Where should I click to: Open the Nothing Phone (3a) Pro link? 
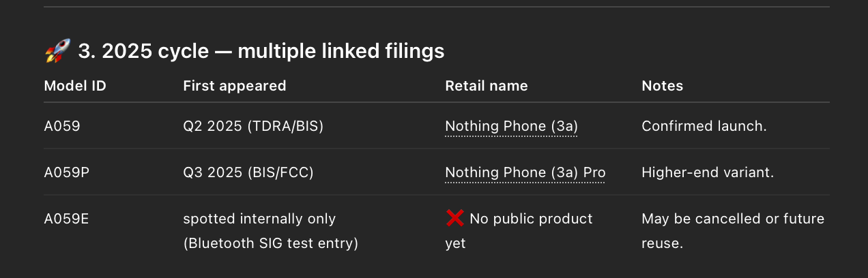pyautogui.click(x=525, y=173)
